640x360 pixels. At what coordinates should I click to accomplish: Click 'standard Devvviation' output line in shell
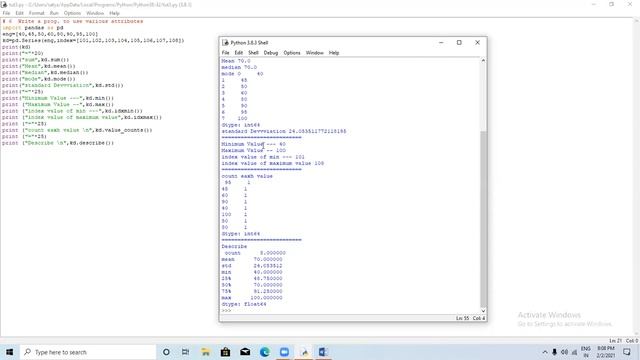click(x=284, y=131)
